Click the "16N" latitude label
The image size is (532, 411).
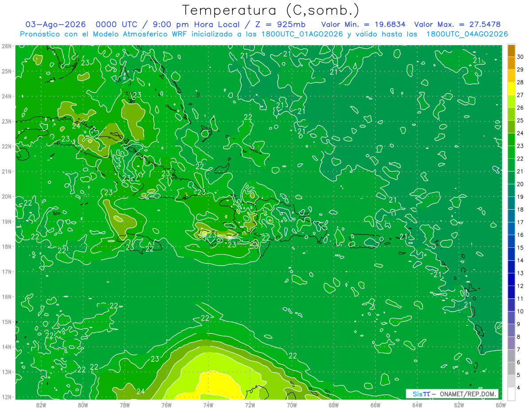pyautogui.click(x=7, y=297)
